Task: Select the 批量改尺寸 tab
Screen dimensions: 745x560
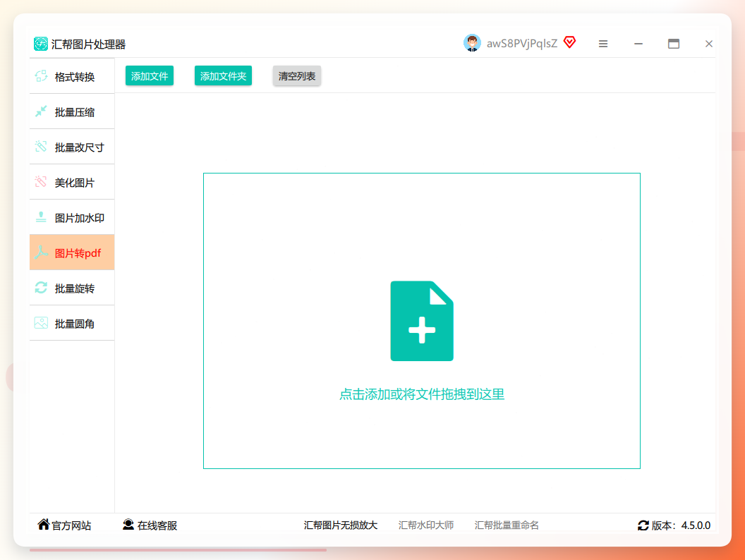Action: (72, 147)
